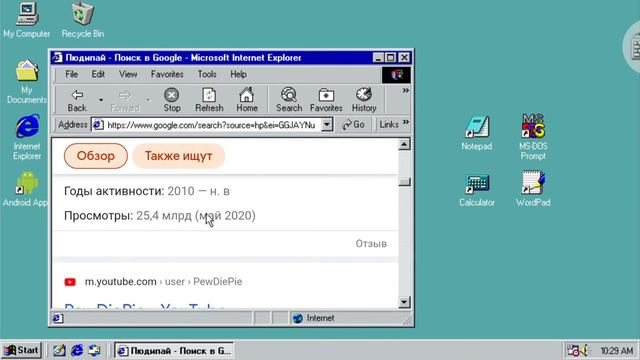Click the Людипай taskbar window button
The width and height of the screenshot is (640, 360).
(x=173, y=351)
